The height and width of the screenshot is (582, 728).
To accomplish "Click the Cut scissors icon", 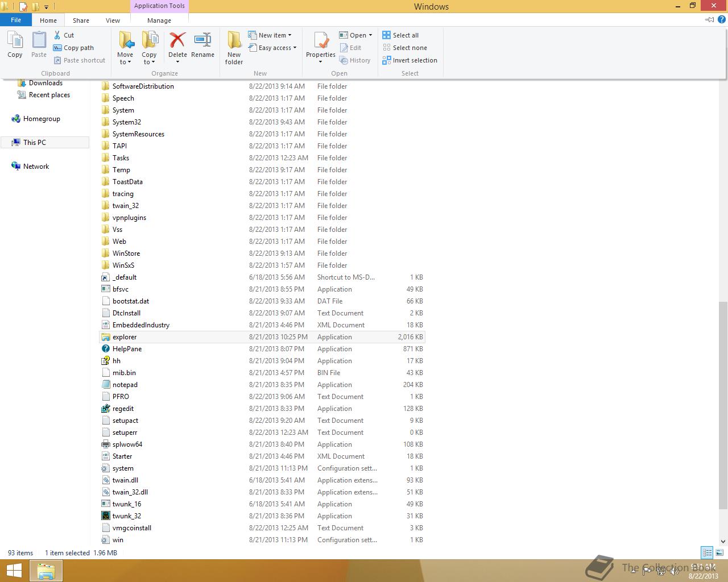I will pyautogui.click(x=57, y=35).
